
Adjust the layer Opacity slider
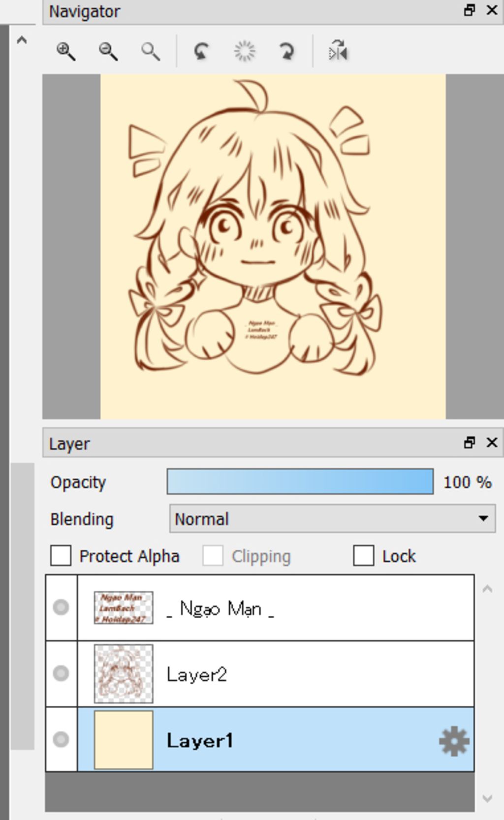point(300,481)
